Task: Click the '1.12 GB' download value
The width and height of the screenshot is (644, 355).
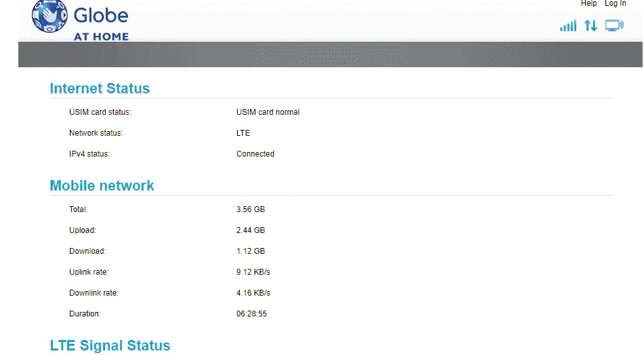Action: pos(251,251)
